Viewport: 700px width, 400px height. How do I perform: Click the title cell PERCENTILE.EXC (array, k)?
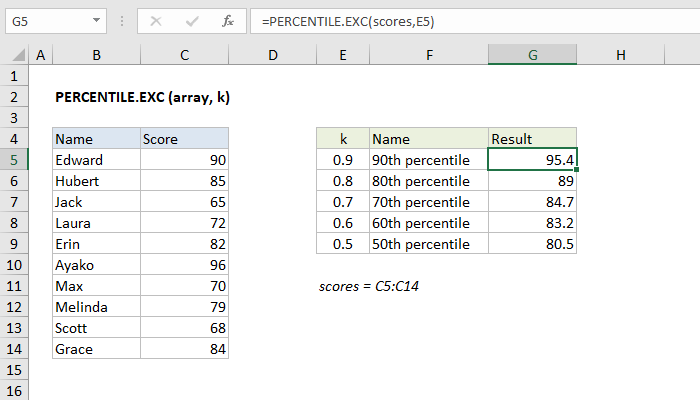pos(142,97)
